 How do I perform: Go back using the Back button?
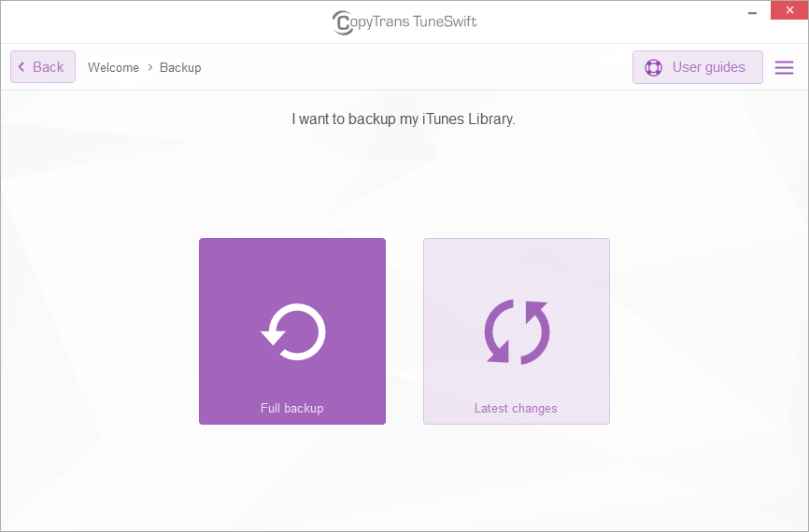[43, 67]
